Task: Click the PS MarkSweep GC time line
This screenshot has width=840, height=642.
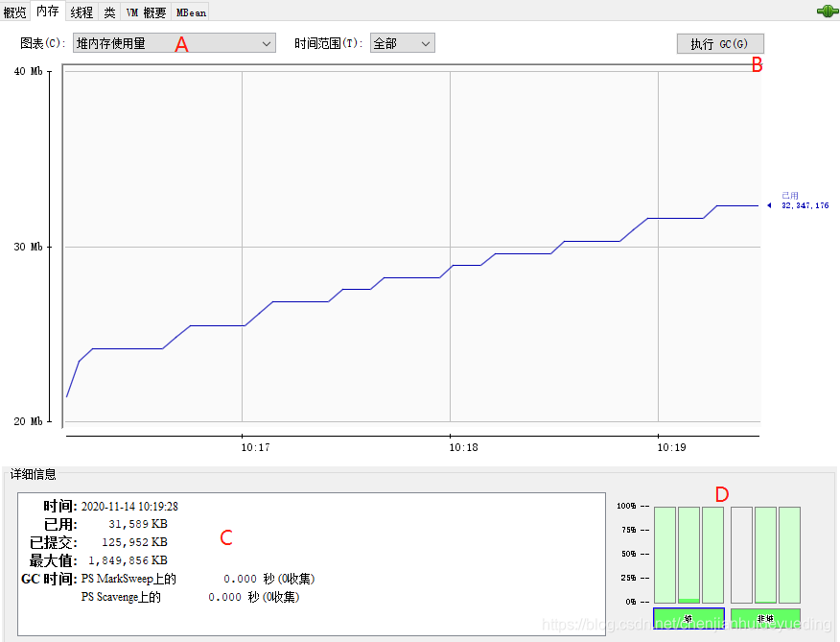Action: [x=198, y=579]
